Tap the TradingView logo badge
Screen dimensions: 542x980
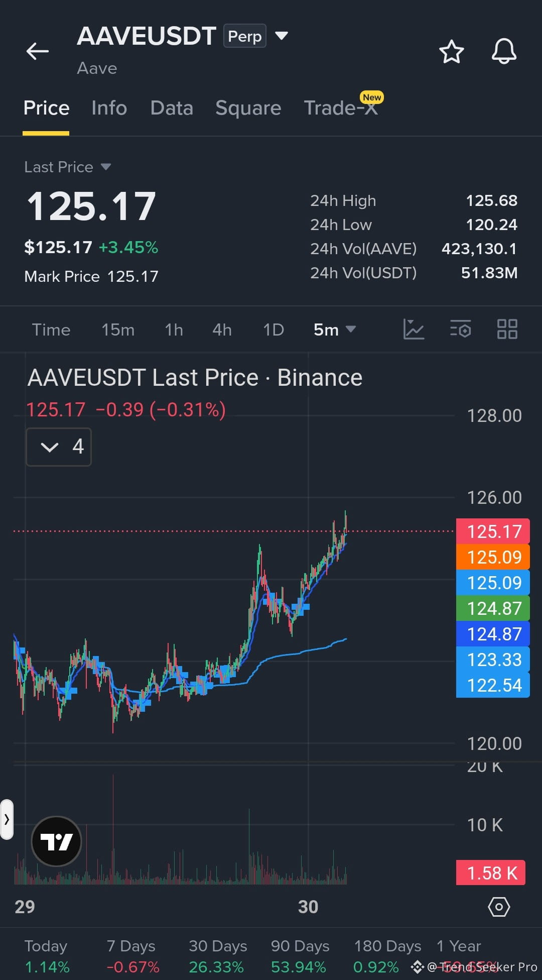[x=57, y=841]
